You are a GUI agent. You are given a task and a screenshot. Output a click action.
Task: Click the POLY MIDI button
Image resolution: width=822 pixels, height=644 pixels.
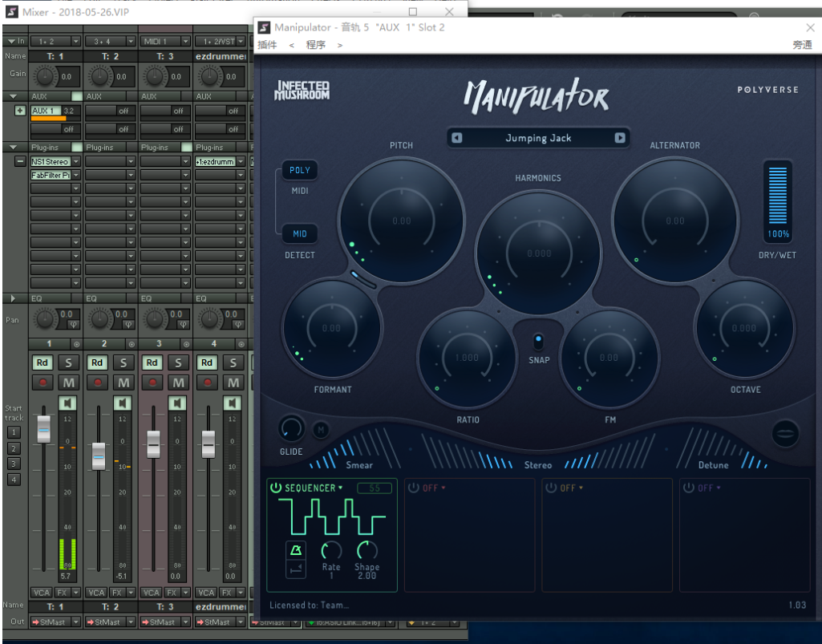[300, 170]
